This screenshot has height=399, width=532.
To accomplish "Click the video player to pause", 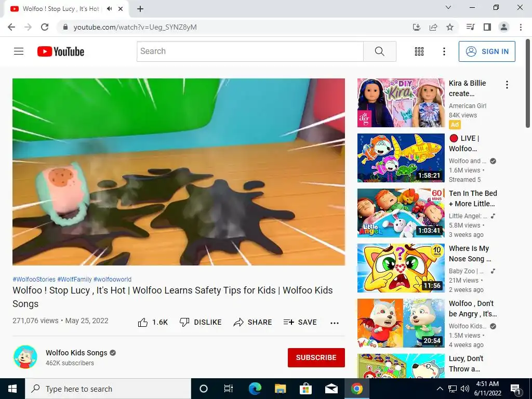I will 179,172.
